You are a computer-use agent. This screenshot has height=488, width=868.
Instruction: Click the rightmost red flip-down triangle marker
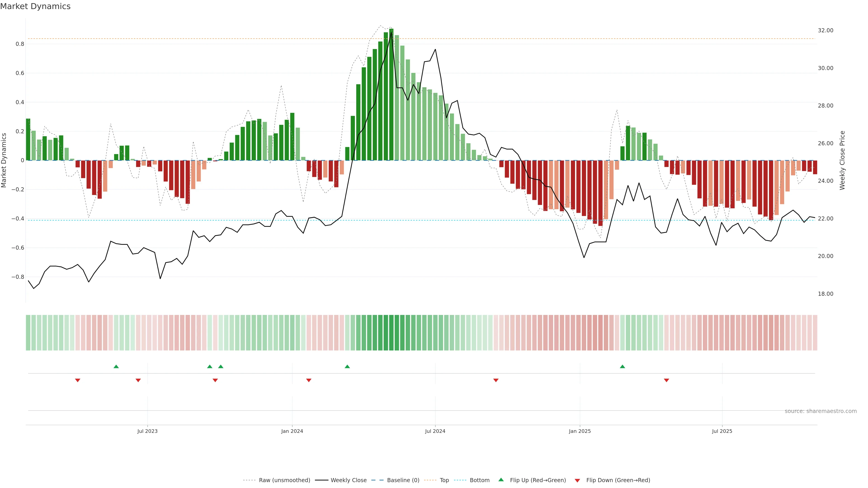point(666,380)
